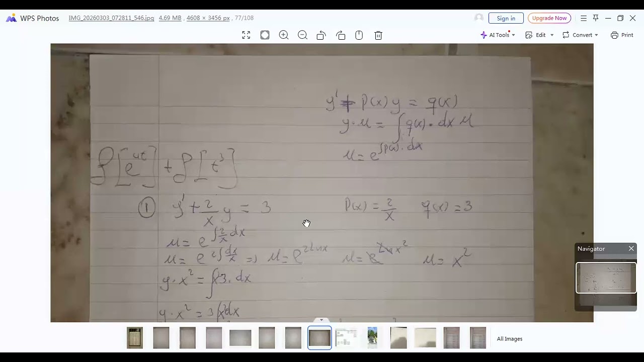Click the Navigator preview thumbnail

pos(606,278)
